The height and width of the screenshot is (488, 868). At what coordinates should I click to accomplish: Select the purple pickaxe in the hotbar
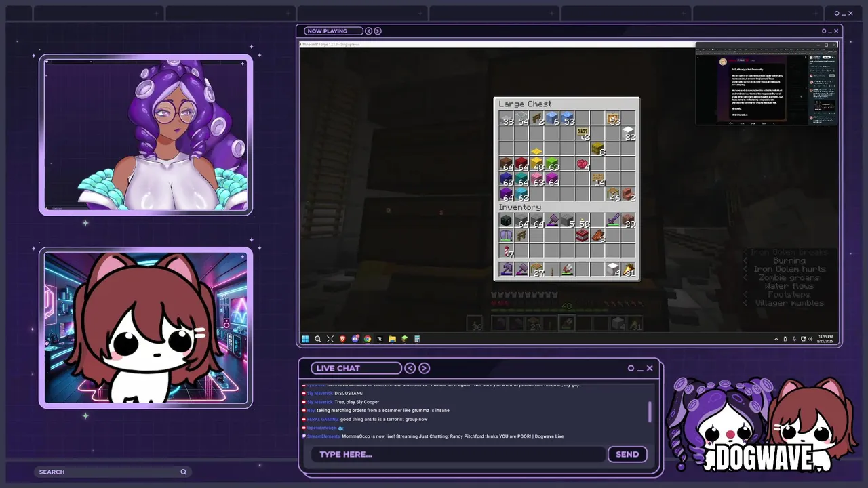507,270
